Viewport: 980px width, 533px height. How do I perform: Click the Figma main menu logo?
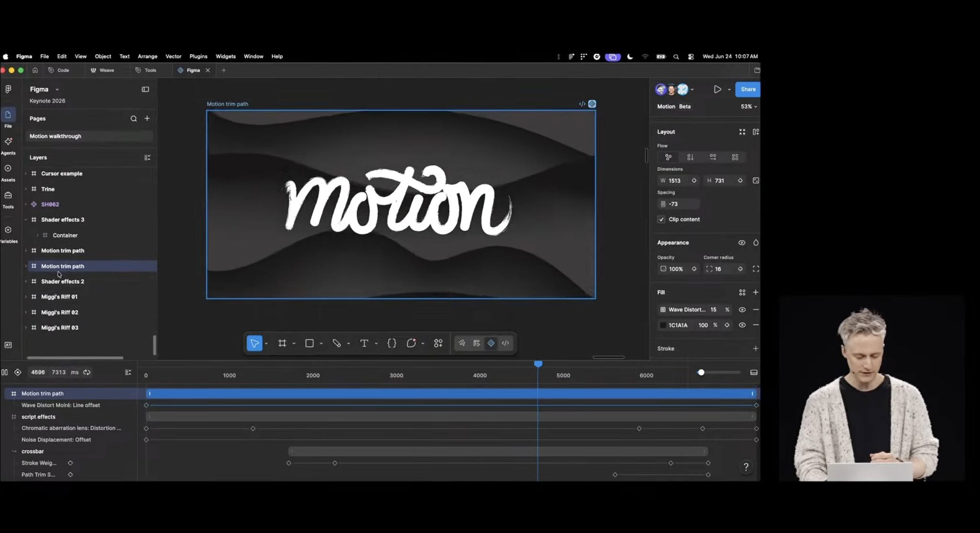coord(8,89)
